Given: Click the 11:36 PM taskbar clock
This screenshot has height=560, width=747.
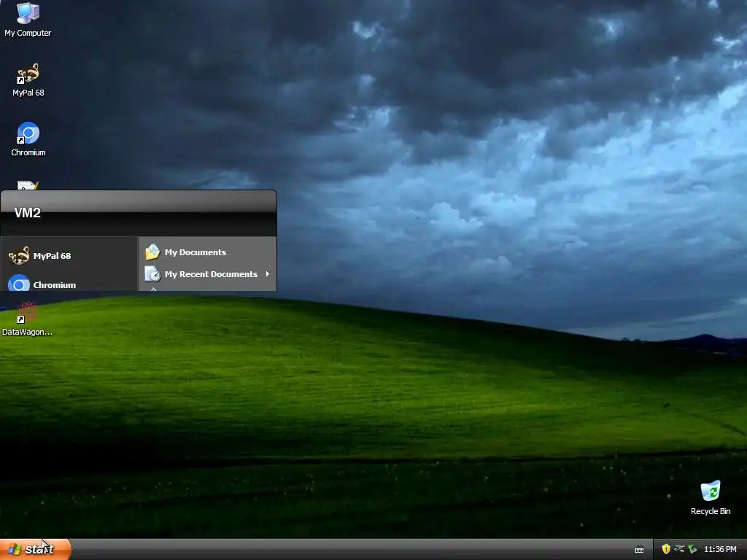Looking at the screenshot, I should 720,549.
